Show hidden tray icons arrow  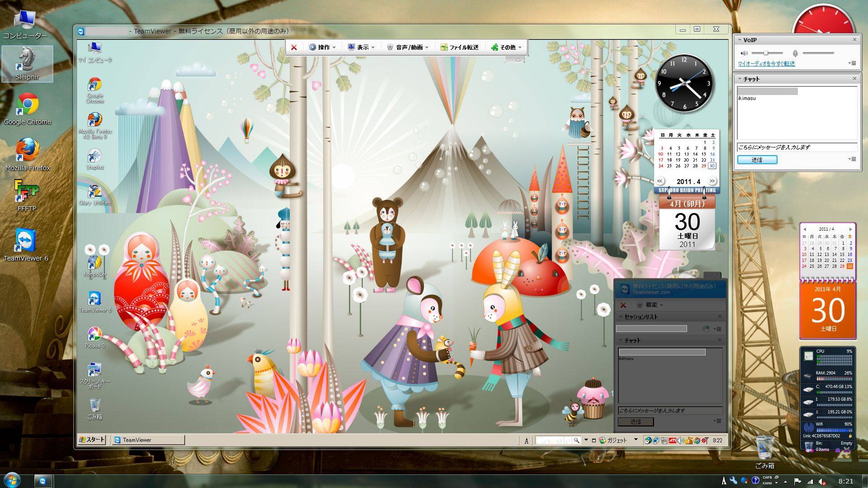tap(785, 482)
